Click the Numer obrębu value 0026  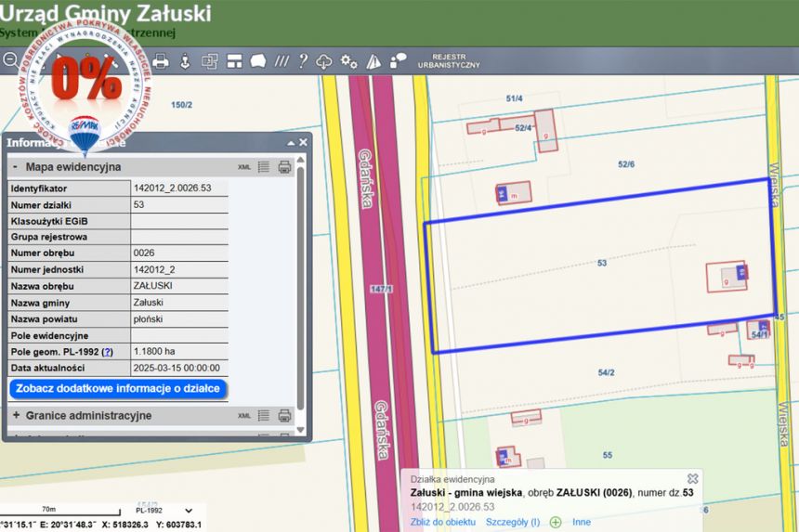point(144,253)
